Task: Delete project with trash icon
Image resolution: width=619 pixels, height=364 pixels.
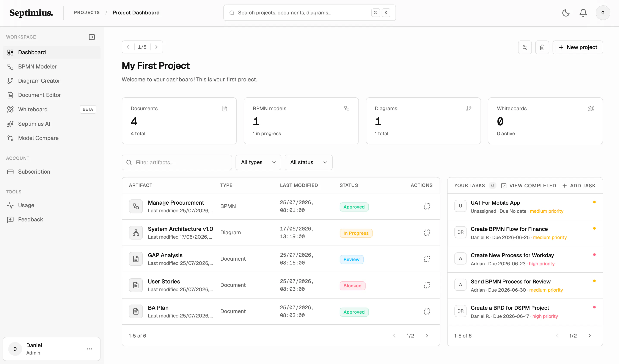Action: click(542, 47)
